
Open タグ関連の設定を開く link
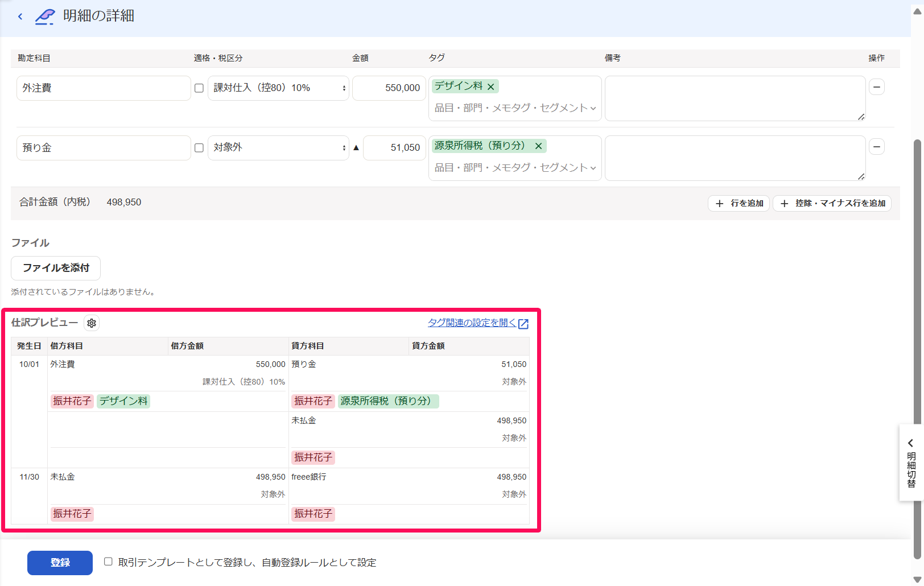pos(472,323)
